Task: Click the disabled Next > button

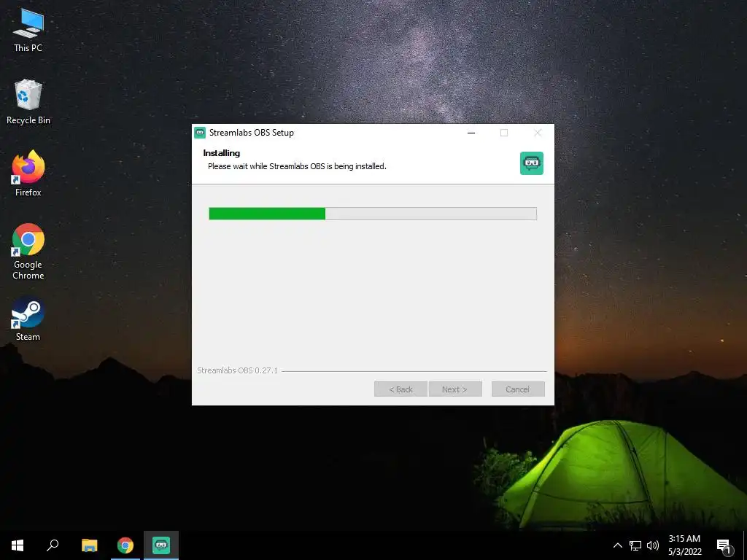Action: (x=455, y=389)
